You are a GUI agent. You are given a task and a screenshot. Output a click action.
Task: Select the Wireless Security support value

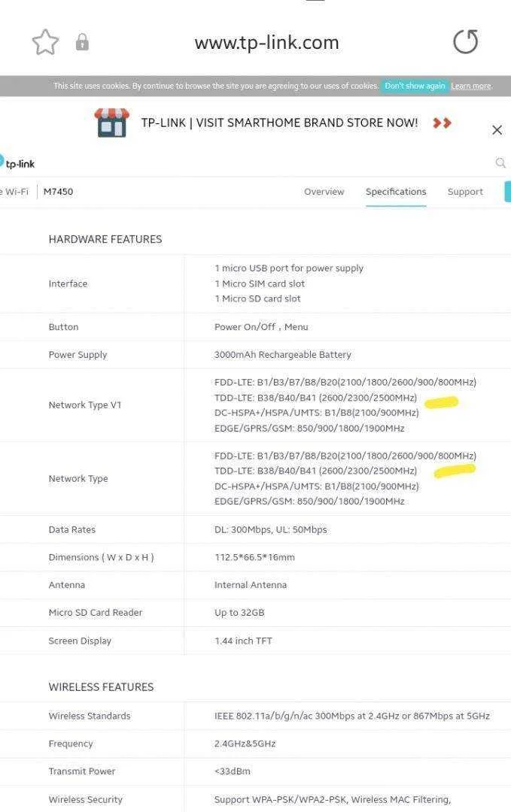click(333, 799)
